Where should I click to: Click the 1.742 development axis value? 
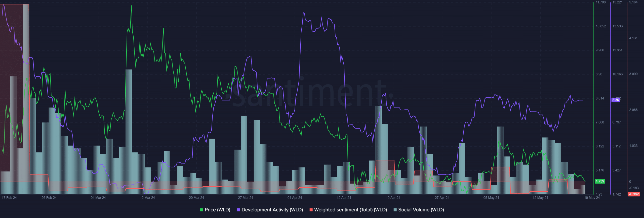(x=617, y=194)
